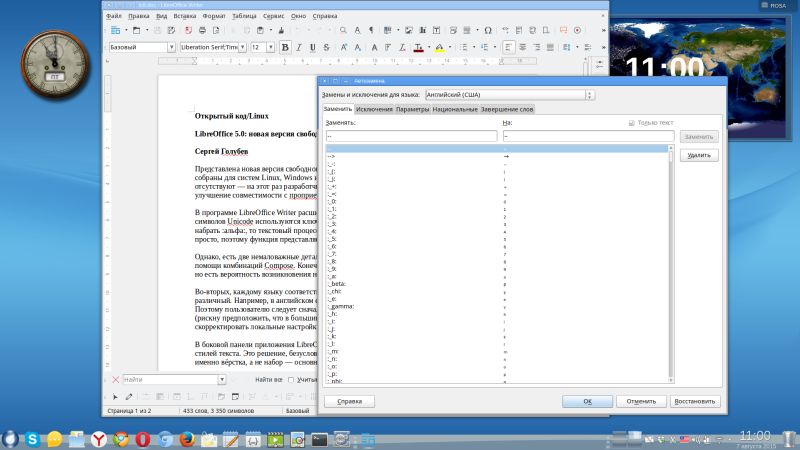Click the Open folder icon in toolbar
Screen dimensions: 800x450
click(x=136, y=31)
